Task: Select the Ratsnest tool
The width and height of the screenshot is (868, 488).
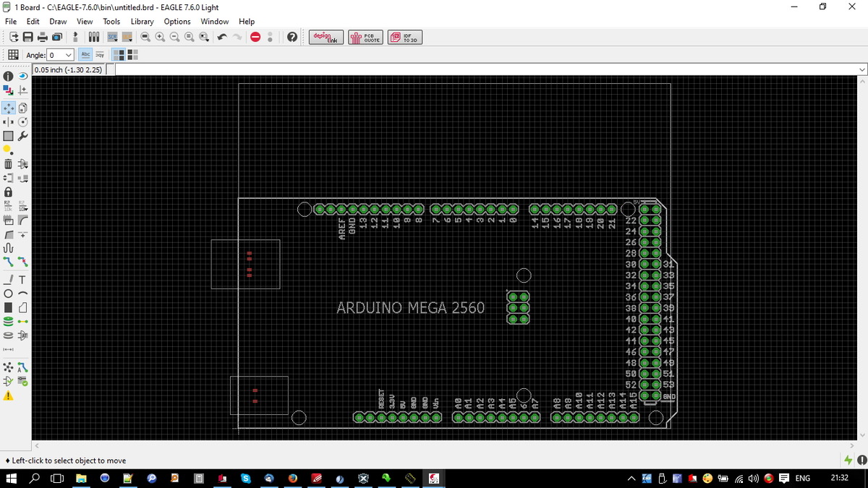Action: 9,369
